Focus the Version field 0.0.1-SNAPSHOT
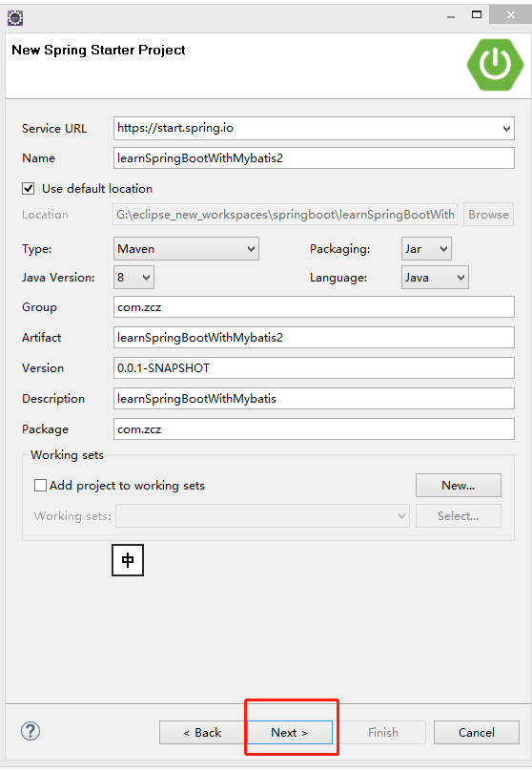Screen dimensions: 532x772 coord(314,368)
